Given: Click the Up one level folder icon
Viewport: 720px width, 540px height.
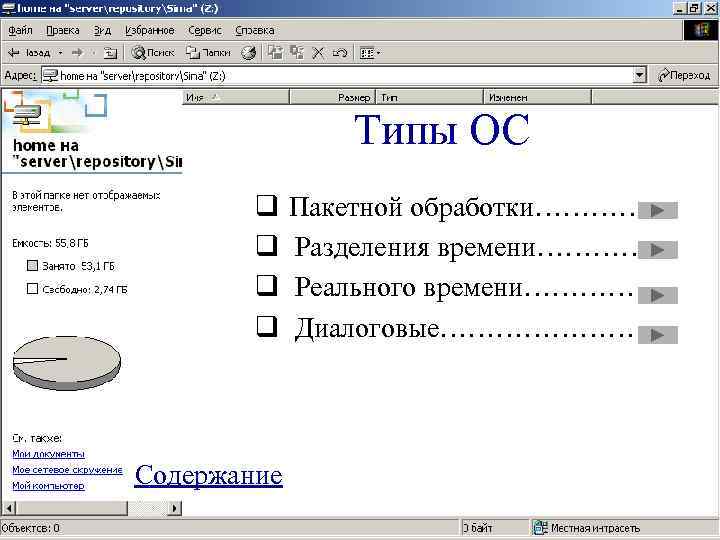Looking at the screenshot, I should point(110,53).
